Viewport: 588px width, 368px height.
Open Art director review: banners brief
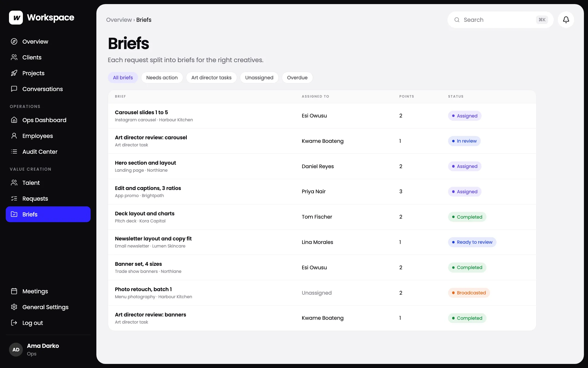coord(322,318)
